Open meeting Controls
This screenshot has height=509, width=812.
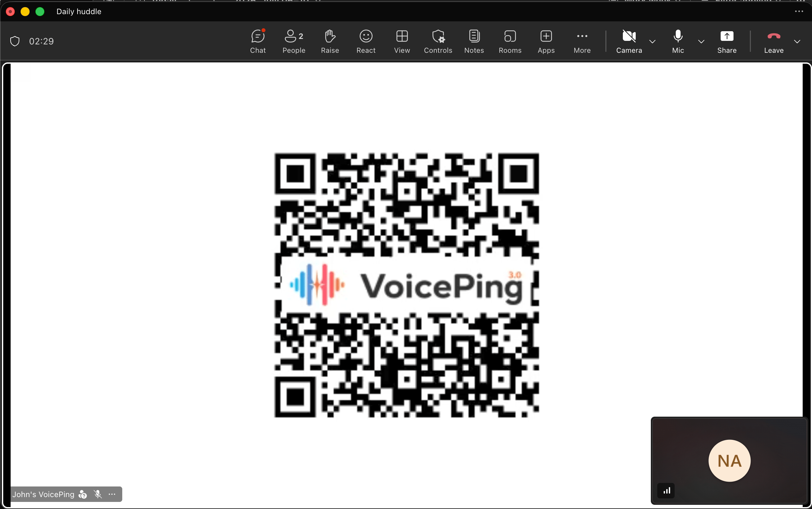[438, 42]
